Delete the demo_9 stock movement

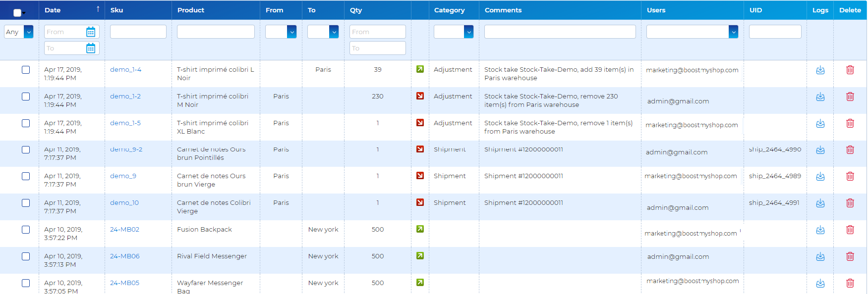[850, 176]
